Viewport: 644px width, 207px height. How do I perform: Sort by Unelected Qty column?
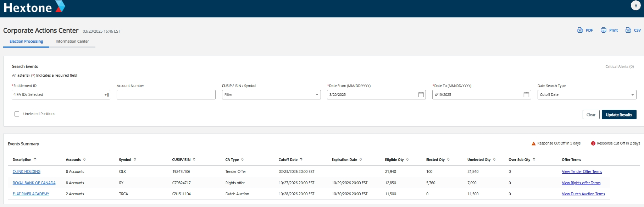[494, 159]
